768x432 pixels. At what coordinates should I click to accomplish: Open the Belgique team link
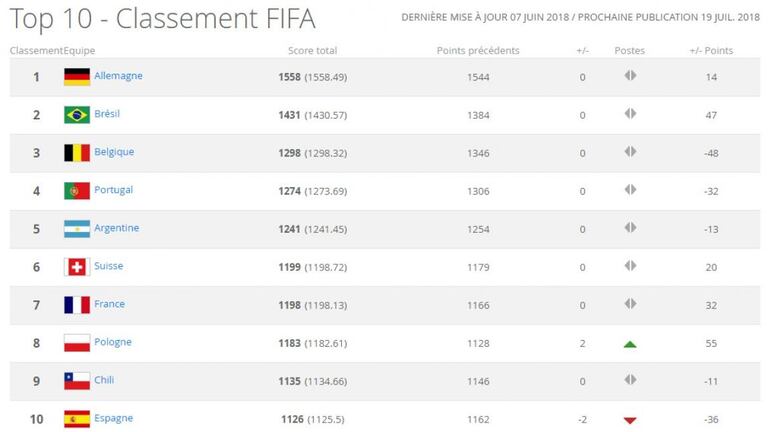point(114,152)
